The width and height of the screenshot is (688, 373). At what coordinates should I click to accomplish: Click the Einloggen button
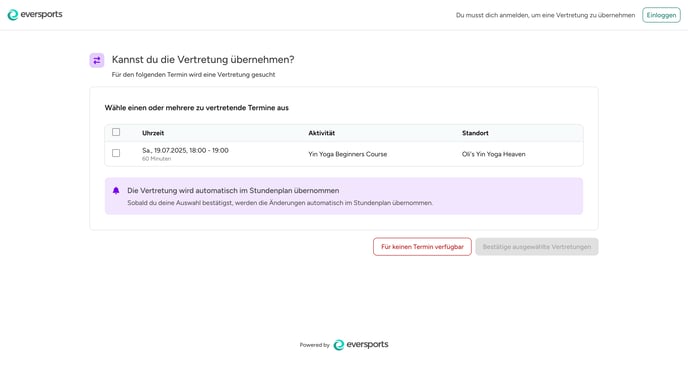tap(661, 15)
